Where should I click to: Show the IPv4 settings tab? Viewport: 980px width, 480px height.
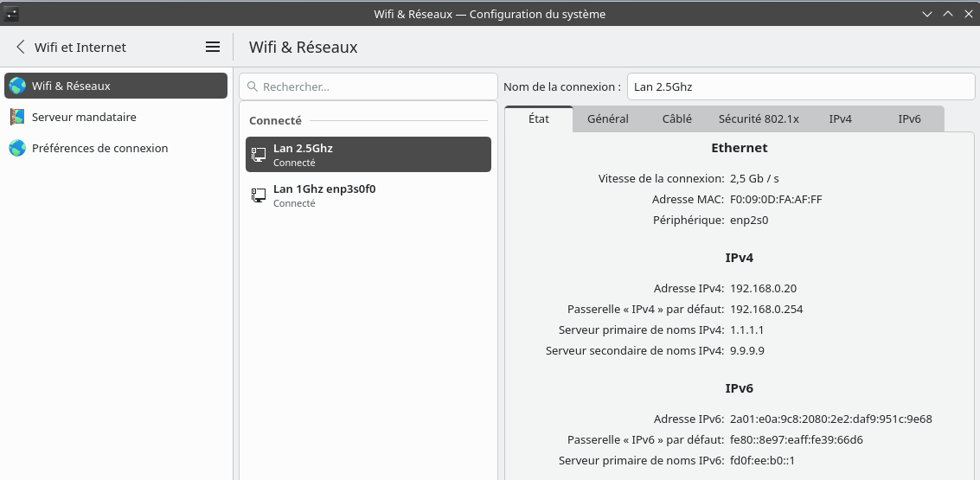coord(840,118)
